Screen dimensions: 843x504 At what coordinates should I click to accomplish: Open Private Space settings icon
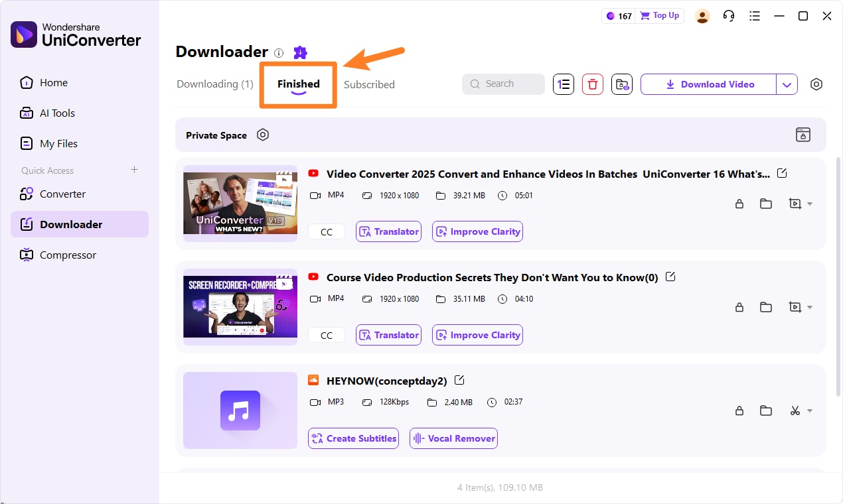263,135
